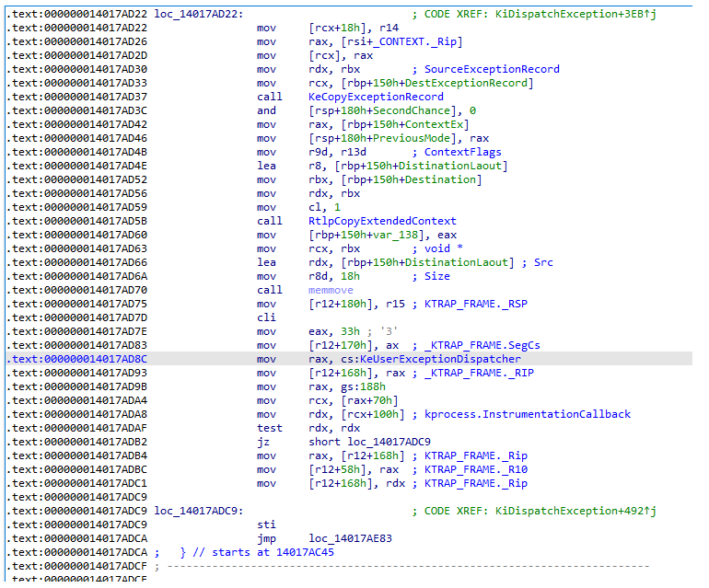Click short loc_14017ADC9 jump target
This screenshot has height=588, width=709.
coord(369,442)
